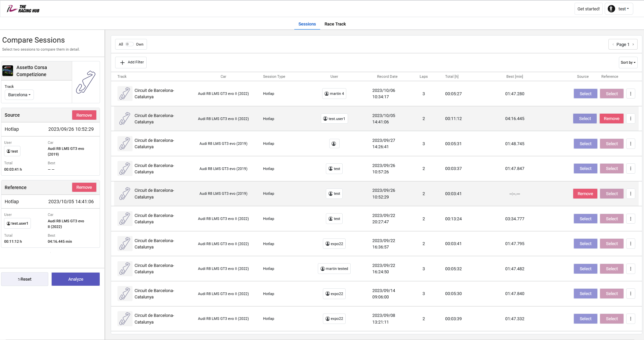Switch to the Sessions tab
The width and height of the screenshot is (644, 340).
click(x=307, y=24)
